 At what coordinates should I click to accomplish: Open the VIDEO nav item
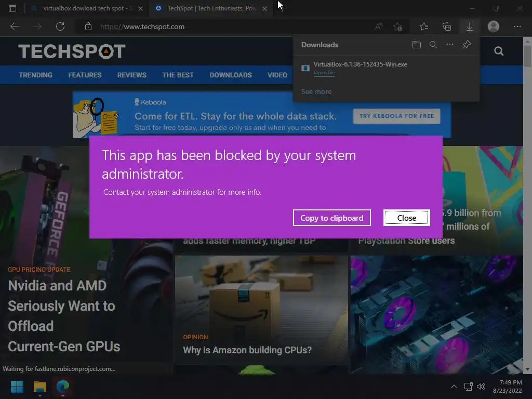(x=277, y=75)
